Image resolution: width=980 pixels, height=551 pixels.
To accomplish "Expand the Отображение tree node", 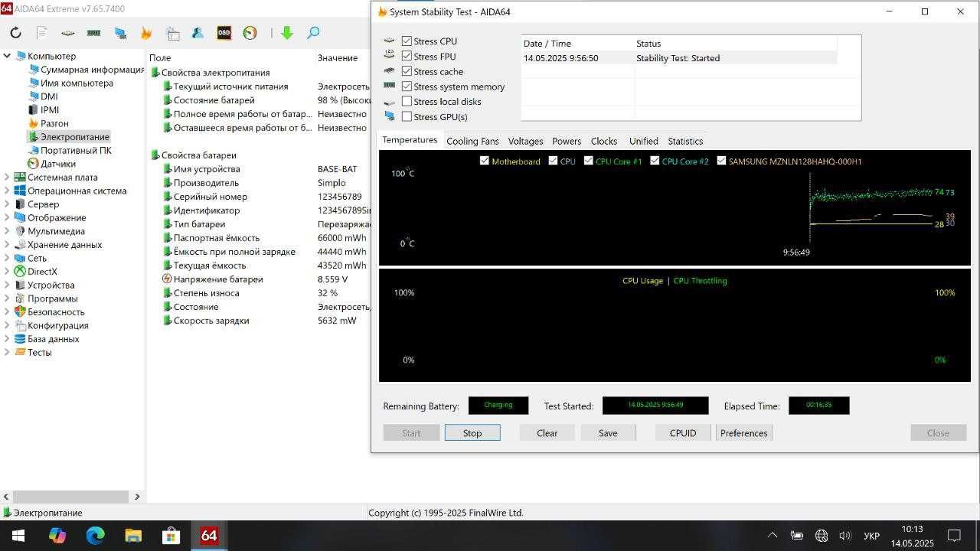I will (7, 217).
